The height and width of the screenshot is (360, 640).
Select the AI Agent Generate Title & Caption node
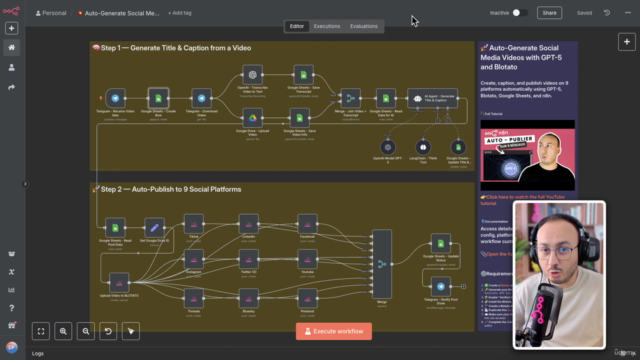click(433, 98)
